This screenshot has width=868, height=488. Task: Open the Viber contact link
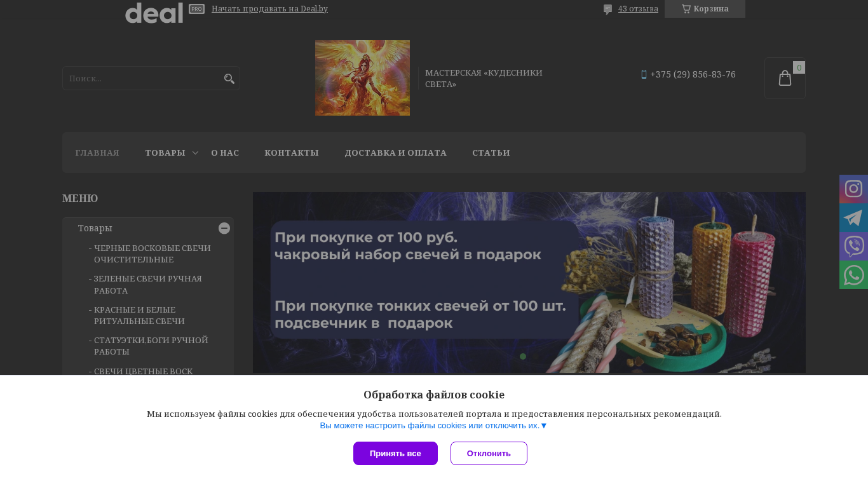click(853, 246)
